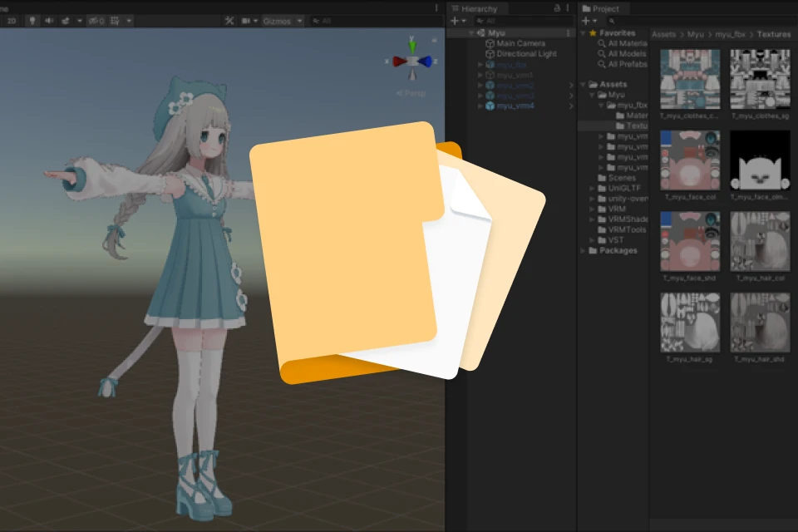Toggle the Gizmos button
Image resolution: width=798 pixels, height=532 pixels.
coord(277,21)
